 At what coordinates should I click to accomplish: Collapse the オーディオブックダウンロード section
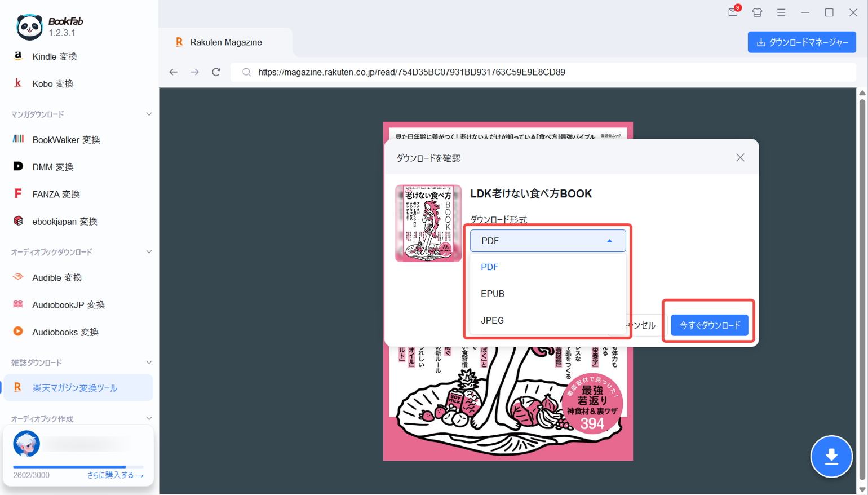point(149,252)
